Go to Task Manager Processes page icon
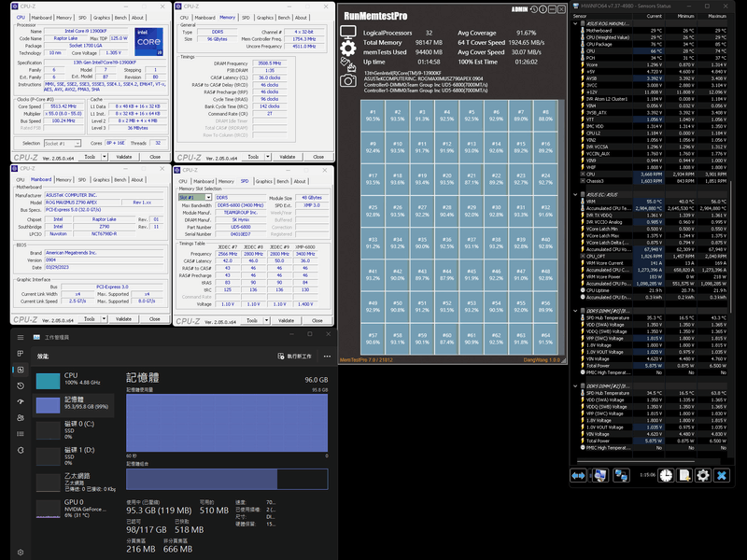 (21, 354)
